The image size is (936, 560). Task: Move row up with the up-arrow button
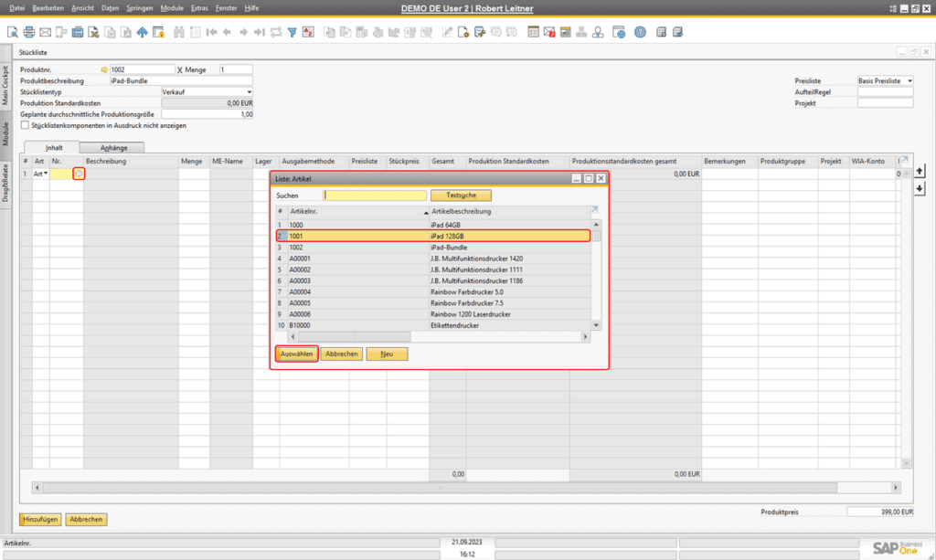click(920, 171)
